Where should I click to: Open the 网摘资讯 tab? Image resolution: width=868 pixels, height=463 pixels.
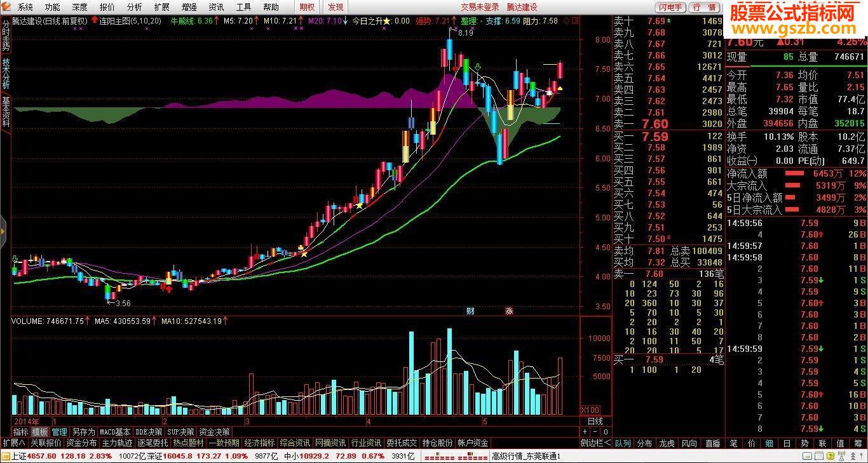(x=330, y=443)
